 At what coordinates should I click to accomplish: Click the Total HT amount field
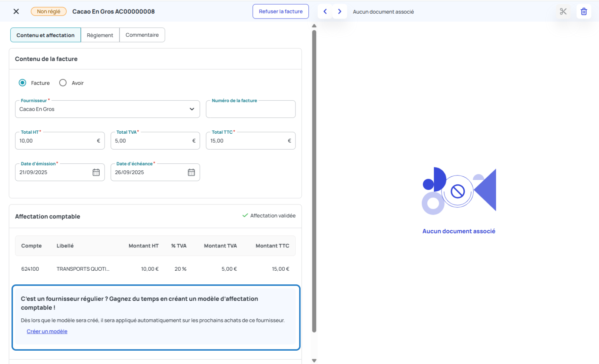point(56,141)
